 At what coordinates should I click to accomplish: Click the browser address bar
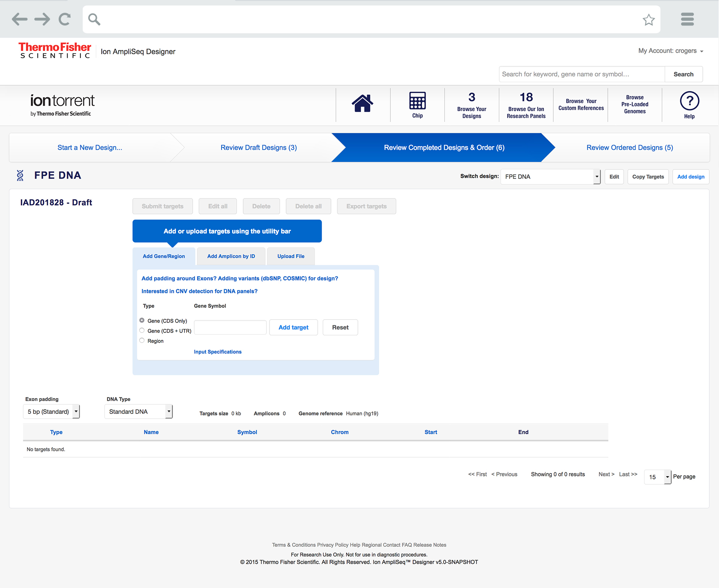(x=371, y=19)
